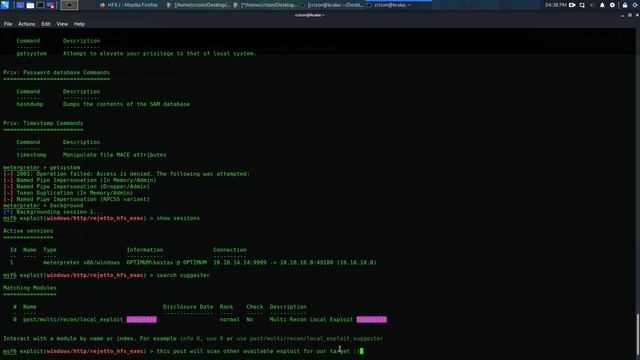Click 'Priv: Timestomp Commands' heading
The width and height of the screenshot is (640, 360).
click(43, 123)
